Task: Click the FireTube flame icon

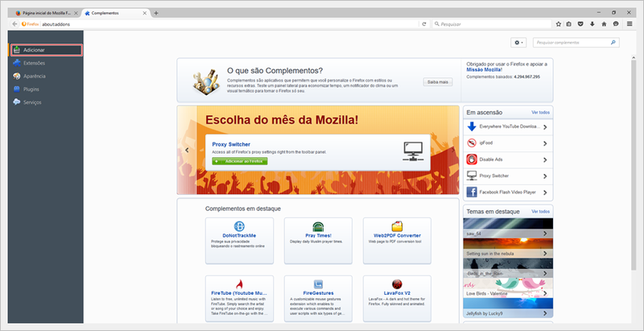Action: [x=239, y=284]
